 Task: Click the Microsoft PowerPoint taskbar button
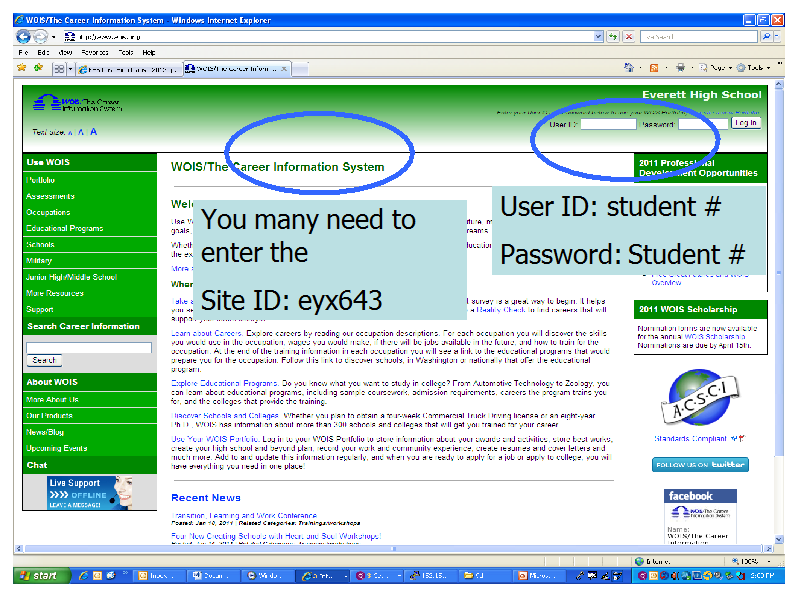(x=539, y=576)
